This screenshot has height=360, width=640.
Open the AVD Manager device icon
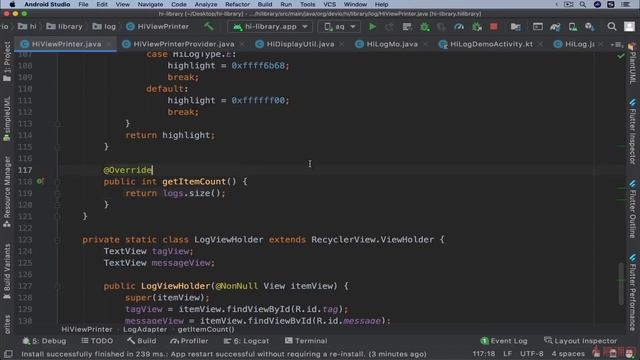point(573,27)
